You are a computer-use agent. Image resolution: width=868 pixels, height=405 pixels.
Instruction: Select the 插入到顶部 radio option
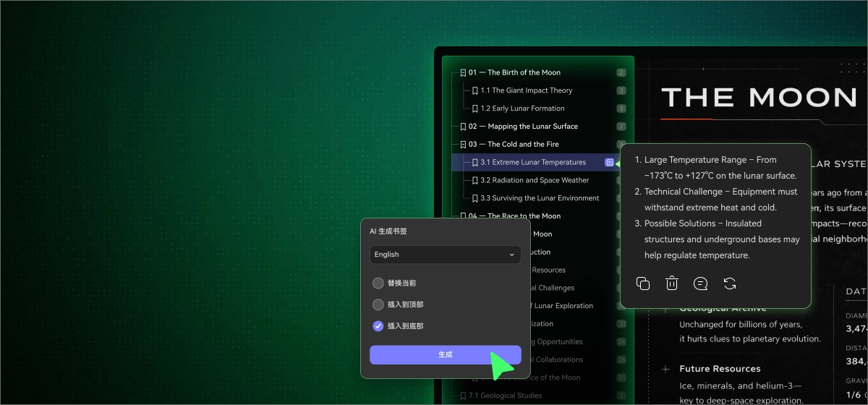coord(378,305)
